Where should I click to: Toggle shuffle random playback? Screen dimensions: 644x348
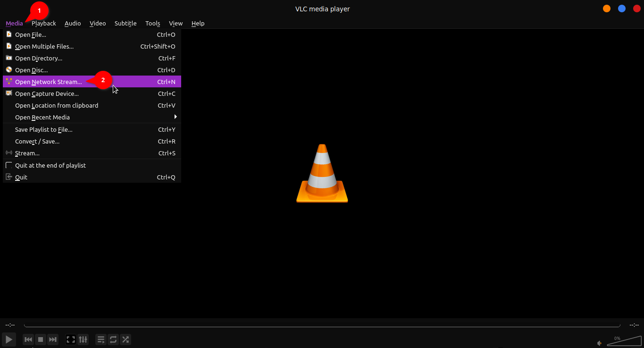pyautogui.click(x=125, y=339)
